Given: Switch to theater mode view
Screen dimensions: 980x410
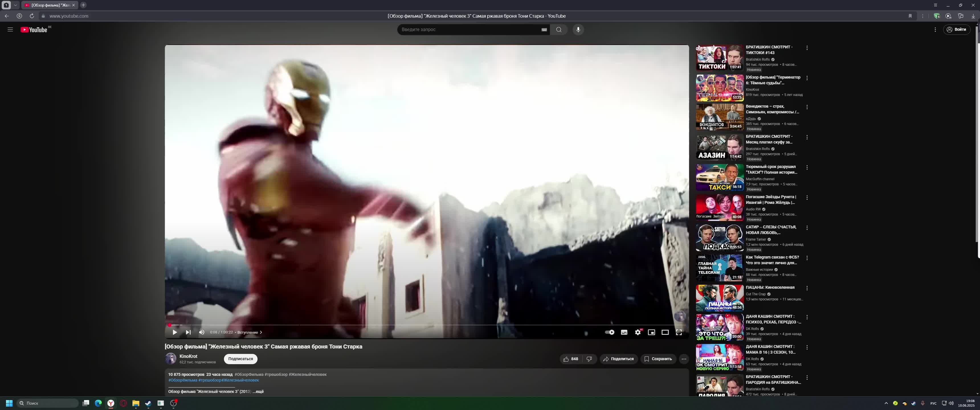Looking at the screenshot, I should tap(665, 332).
